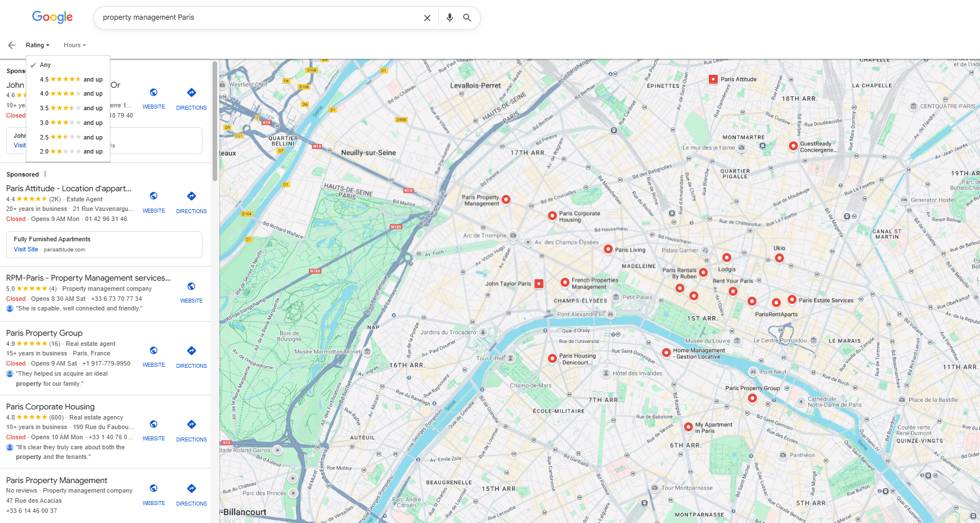Submit search with magnifier icon
The image size is (980, 523).
pos(467,17)
